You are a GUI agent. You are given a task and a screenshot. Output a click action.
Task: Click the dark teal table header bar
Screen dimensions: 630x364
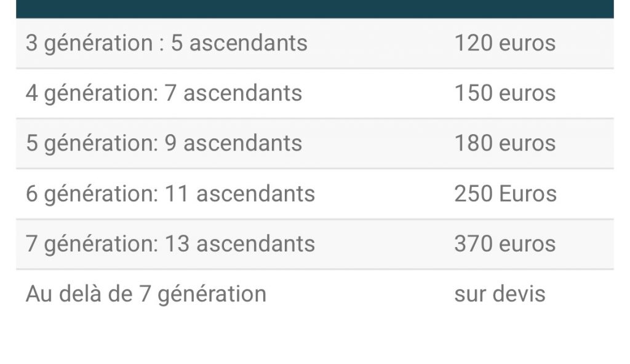[x=314, y=9]
